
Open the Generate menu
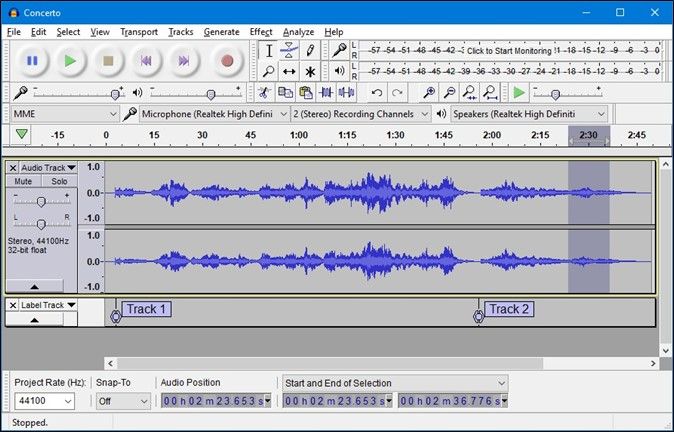221,32
